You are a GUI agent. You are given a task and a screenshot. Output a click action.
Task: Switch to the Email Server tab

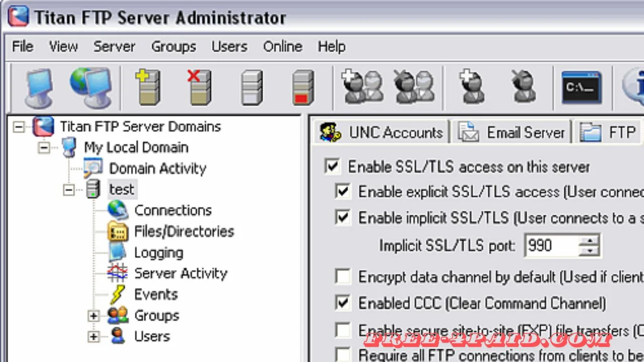[511, 132]
